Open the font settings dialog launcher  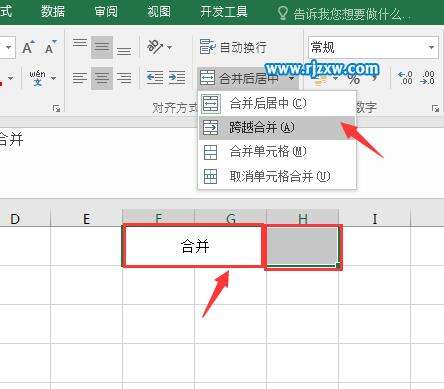click(x=56, y=108)
